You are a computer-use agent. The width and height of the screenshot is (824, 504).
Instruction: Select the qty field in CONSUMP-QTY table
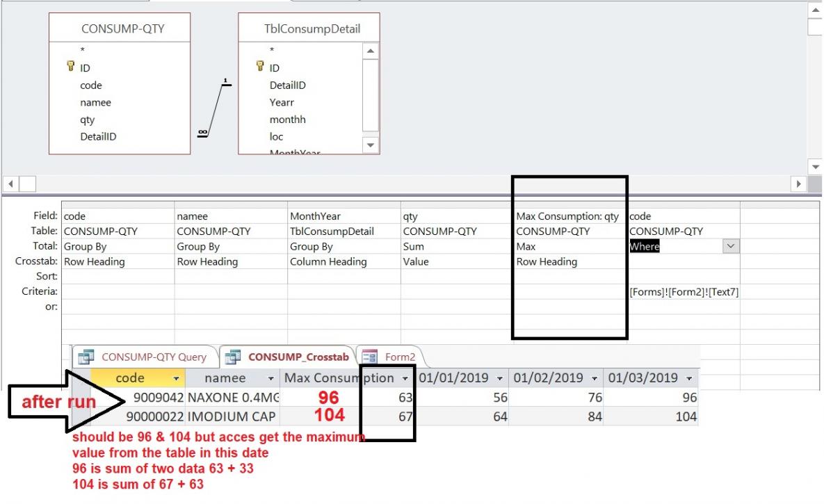pos(87,120)
